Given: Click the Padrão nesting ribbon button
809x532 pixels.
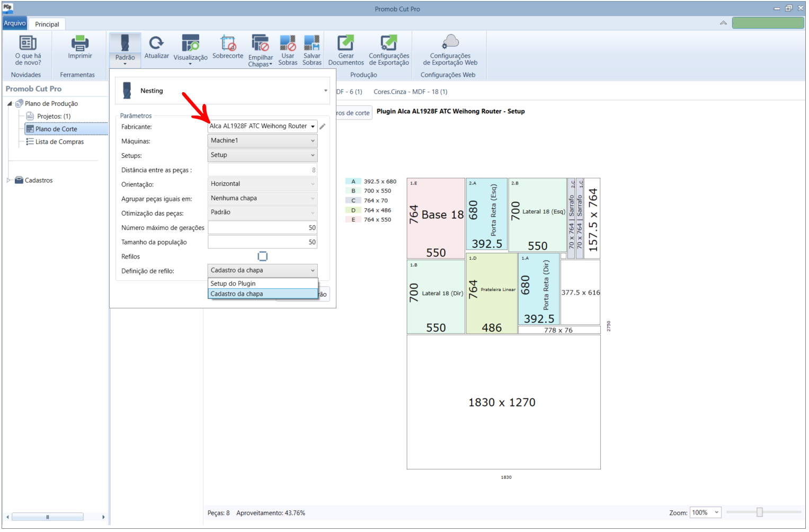Looking at the screenshot, I should point(125,50).
